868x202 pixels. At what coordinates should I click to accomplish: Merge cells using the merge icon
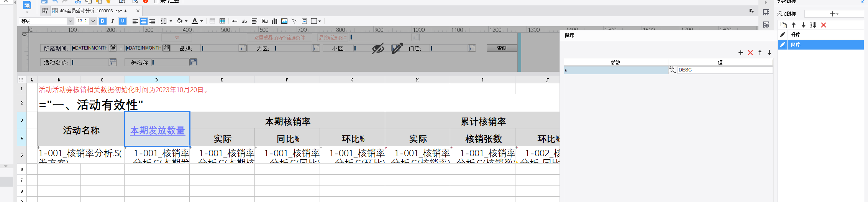pos(212,21)
